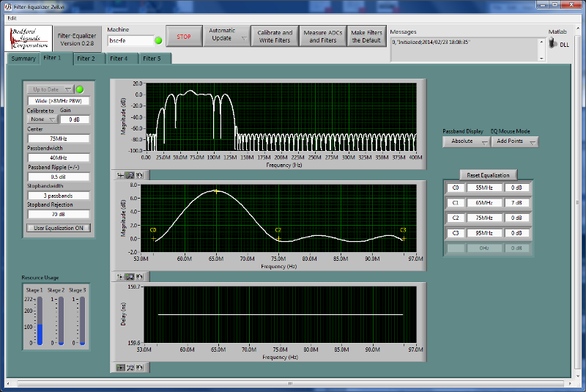Select the zoom magnifier tool below the 0–400M spectrum graph

click(x=130, y=175)
